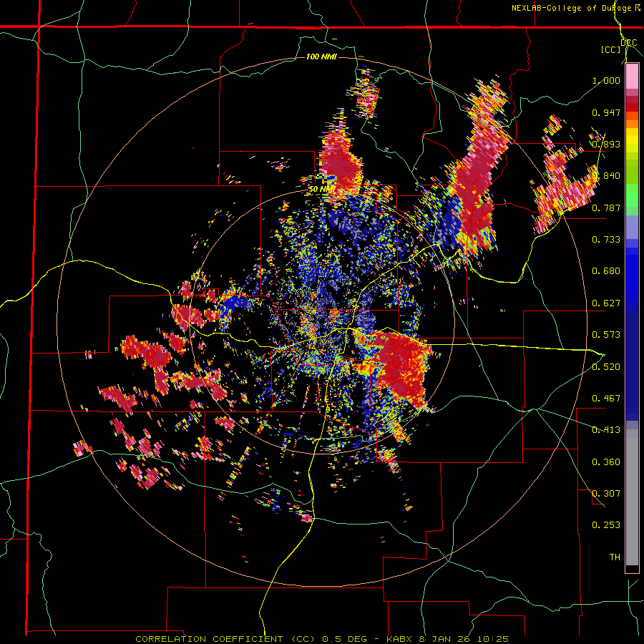
Task: Select the 0.787 legend value
Action: click(606, 208)
